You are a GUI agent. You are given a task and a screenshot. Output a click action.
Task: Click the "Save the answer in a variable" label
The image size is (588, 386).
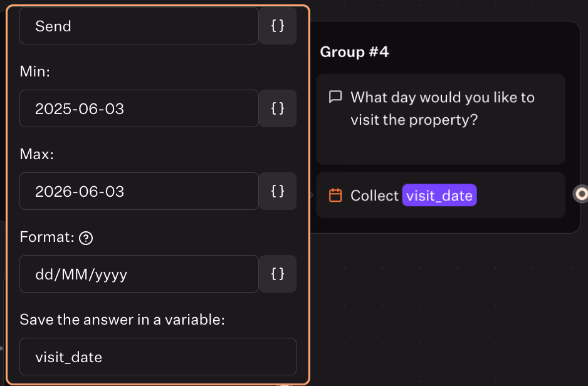pos(122,320)
